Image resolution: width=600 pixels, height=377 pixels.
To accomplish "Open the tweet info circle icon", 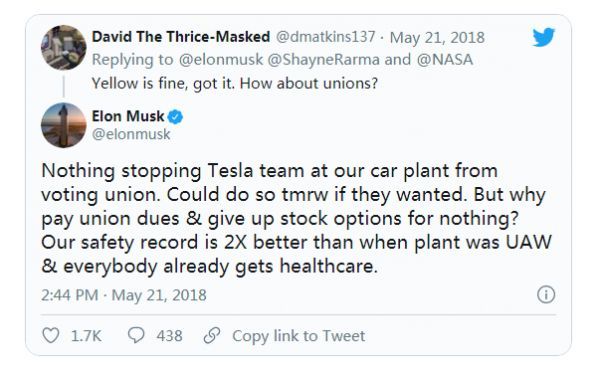I will tap(546, 295).
